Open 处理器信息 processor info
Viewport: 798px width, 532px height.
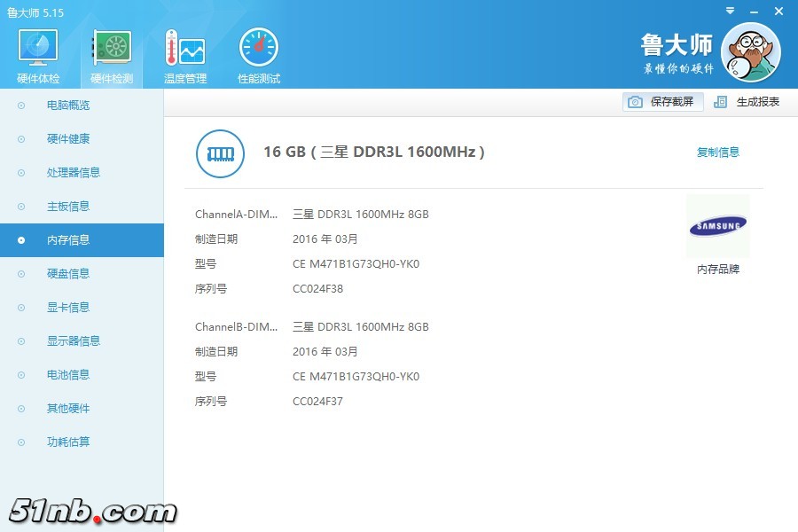(73, 173)
